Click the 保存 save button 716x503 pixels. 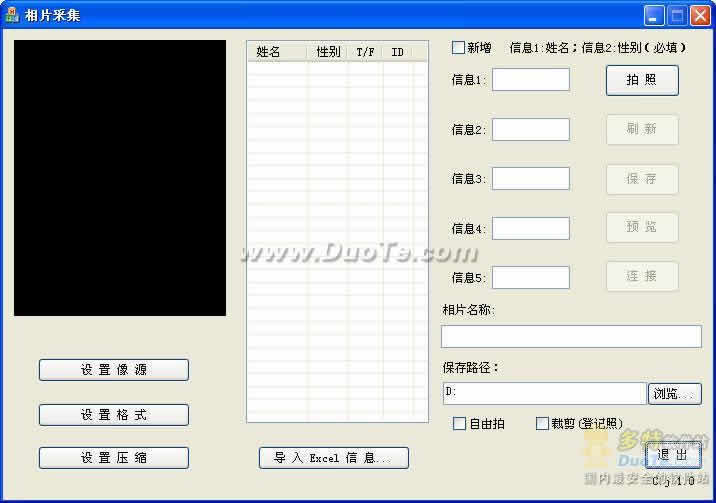642,179
